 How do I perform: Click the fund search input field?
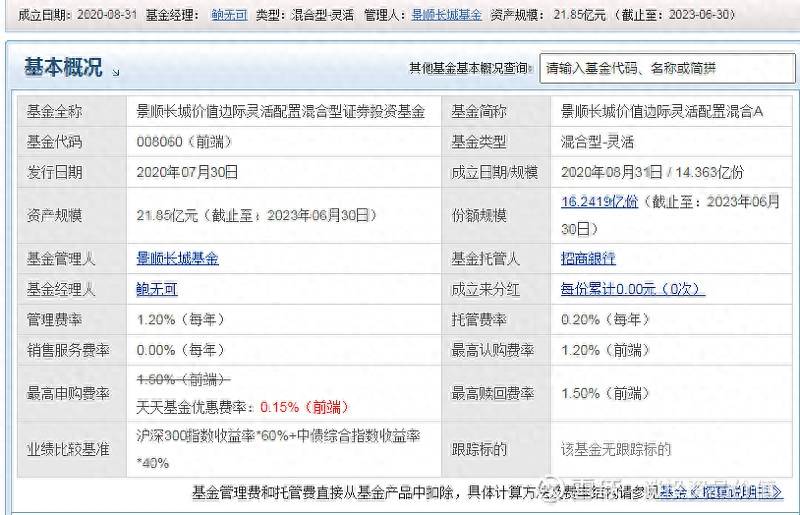point(667,68)
